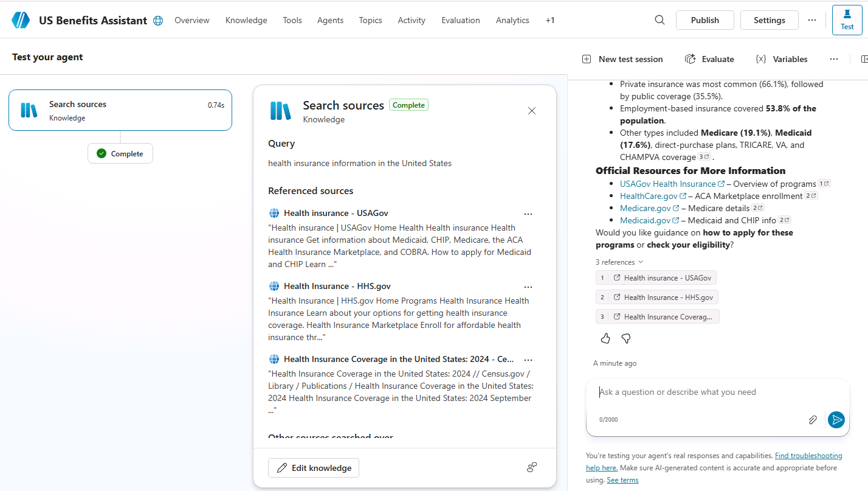Screen dimensions: 868x491
Task: Open options for Health insurance - USAGov source
Action: [x=528, y=214]
